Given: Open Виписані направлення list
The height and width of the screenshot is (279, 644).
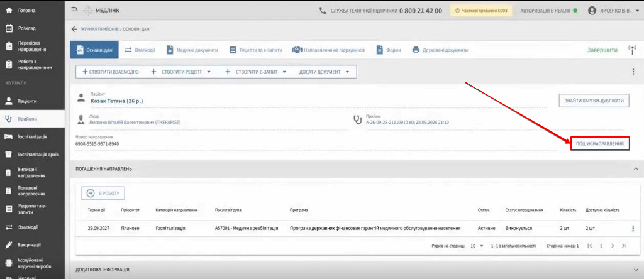Looking at the screenshot, I should (x=32, y=172).
